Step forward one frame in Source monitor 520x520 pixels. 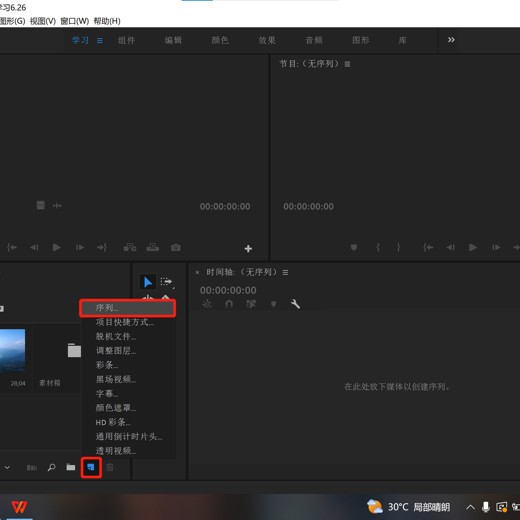[80, 247]
